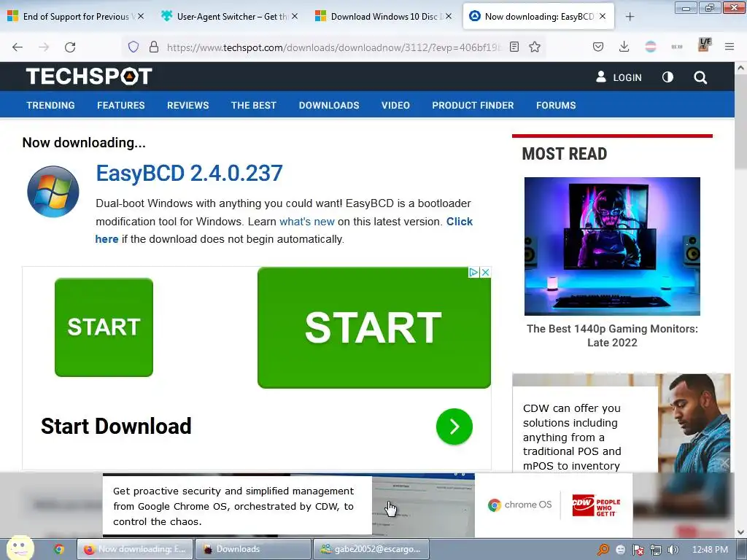Click the padlock site security icon

pyautogui.click(x=153, y=47)
